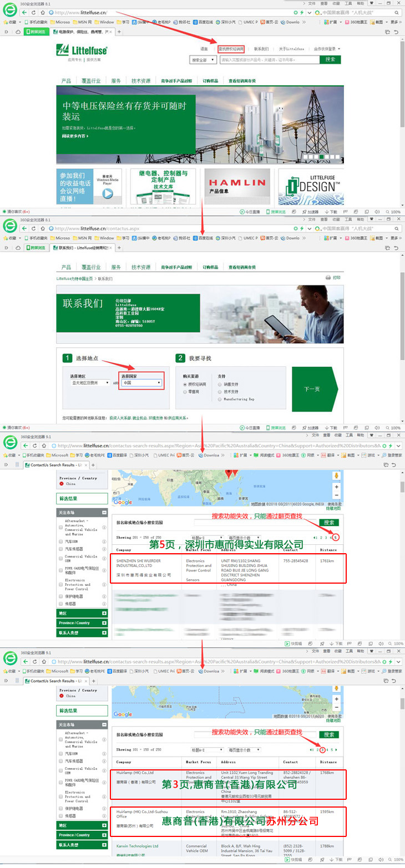Open the 合作伙伴登录 dropdown on the homepage
This screenshot has width=405, height=868.
[327, 49]
